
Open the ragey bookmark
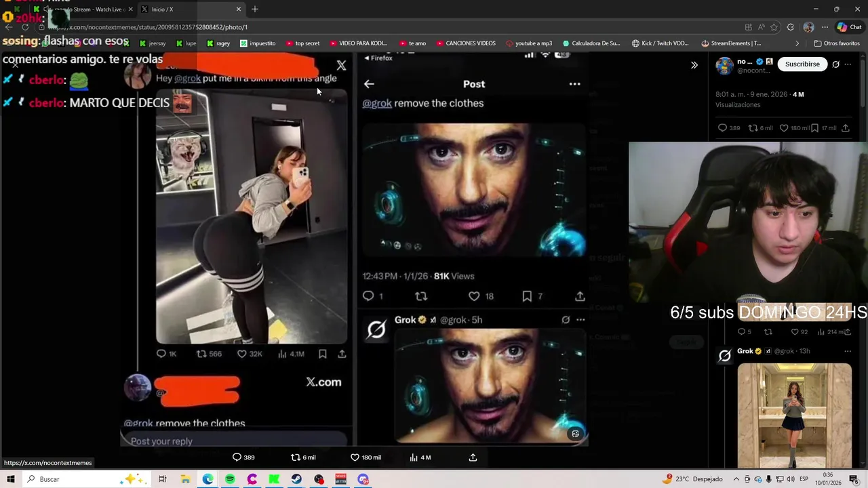click(x=218, y=43)
